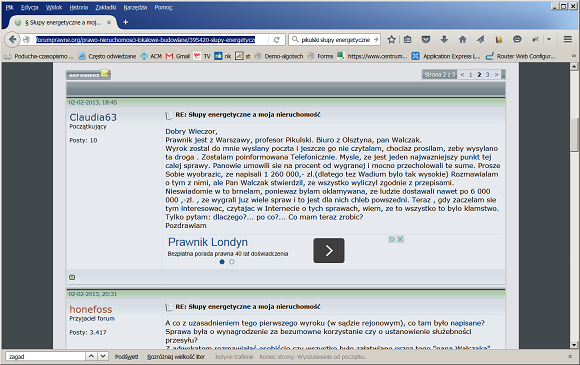Click the ODPOWIEDZ reply button
This screenshot has width=580, height=365.
point(88,75)
